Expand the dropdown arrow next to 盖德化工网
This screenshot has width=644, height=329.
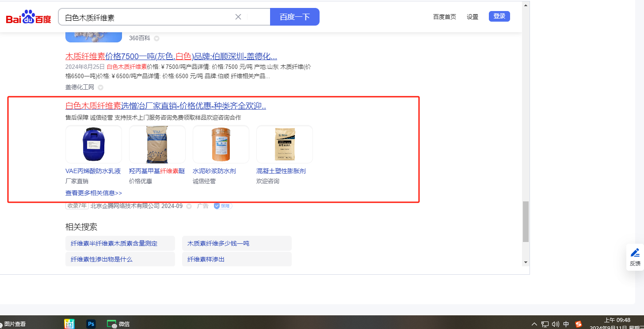pos(100,87)
